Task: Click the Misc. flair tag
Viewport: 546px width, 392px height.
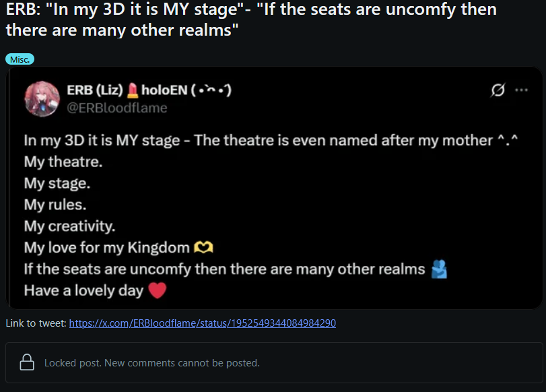Action: click(20, 59)
